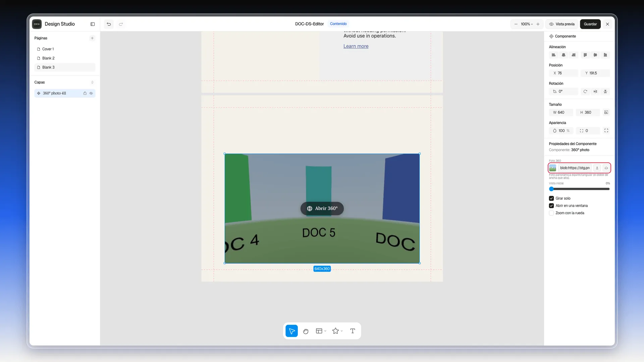Align component to the top

(x=585, y=55)
